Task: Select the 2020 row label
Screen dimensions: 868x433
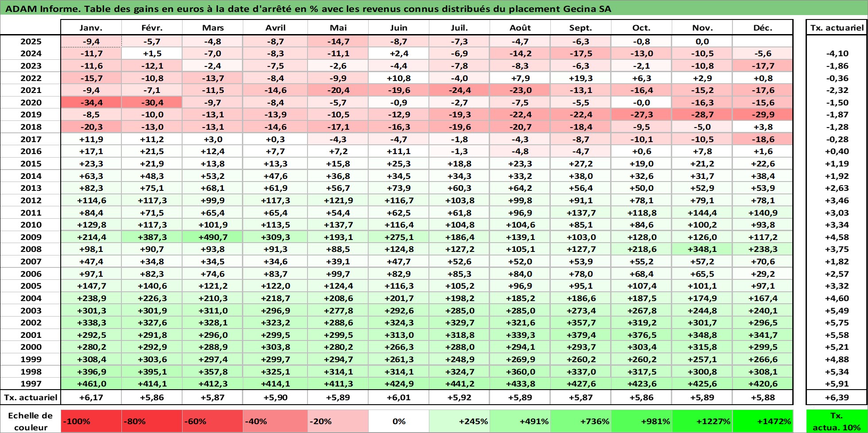Action: [x=31, y=102]
